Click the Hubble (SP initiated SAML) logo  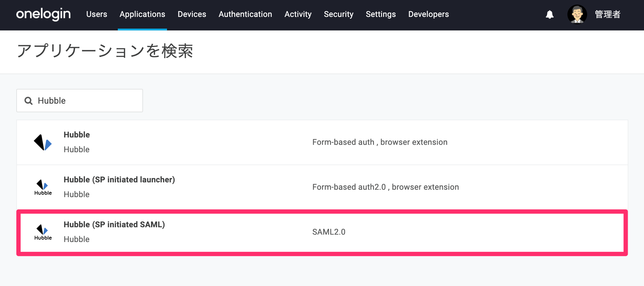point(43,232)
